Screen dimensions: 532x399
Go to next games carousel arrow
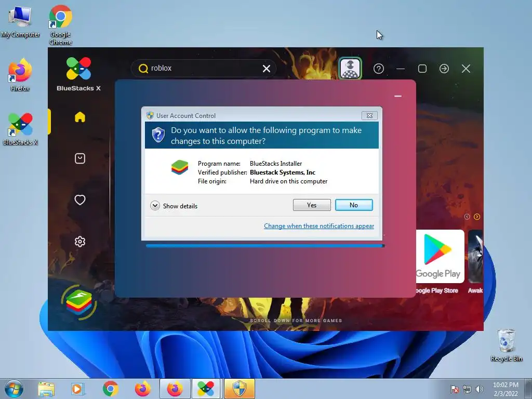coord(477,217)
